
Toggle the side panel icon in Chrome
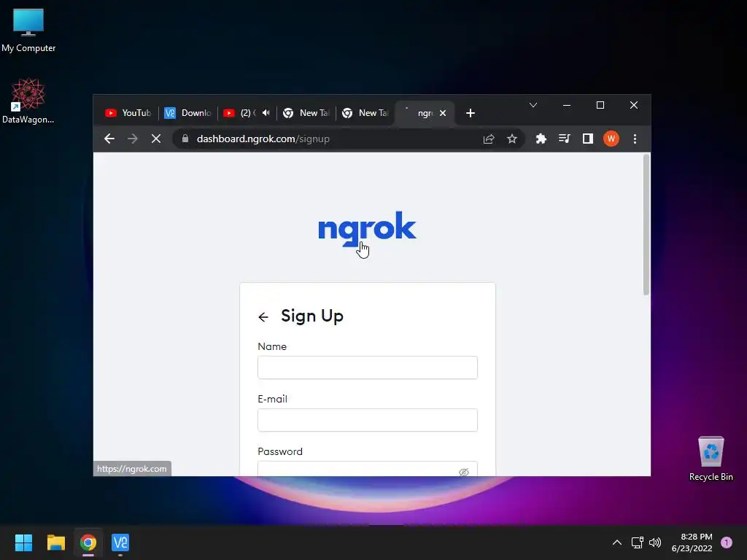pyautogui.click(x=587, y=139)
